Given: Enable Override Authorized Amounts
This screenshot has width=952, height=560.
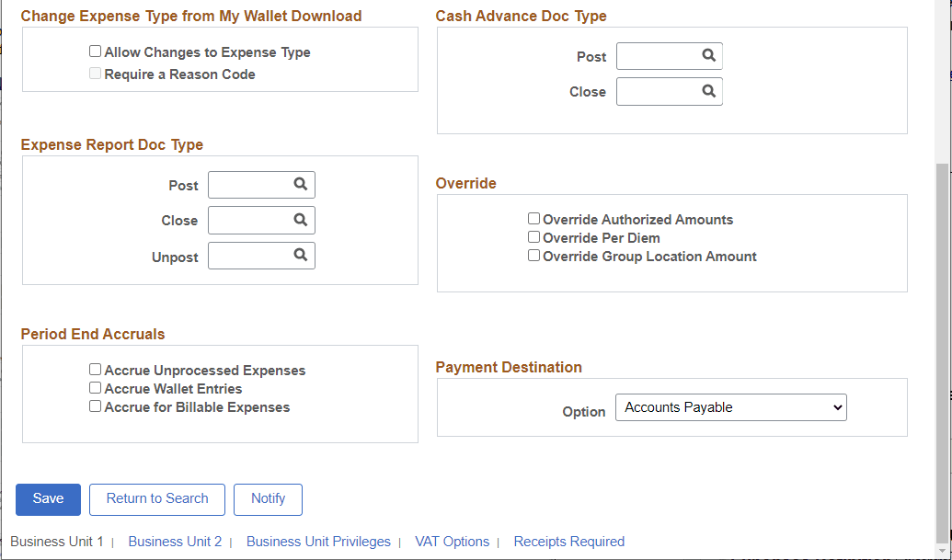Looking at the screenshot, I should [x=533, y=218].
